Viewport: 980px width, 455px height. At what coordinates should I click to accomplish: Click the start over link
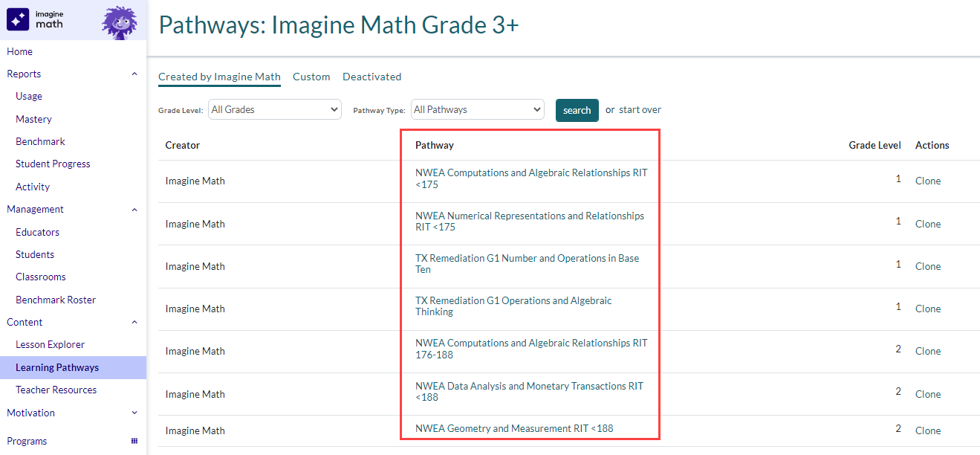point(640,109)
